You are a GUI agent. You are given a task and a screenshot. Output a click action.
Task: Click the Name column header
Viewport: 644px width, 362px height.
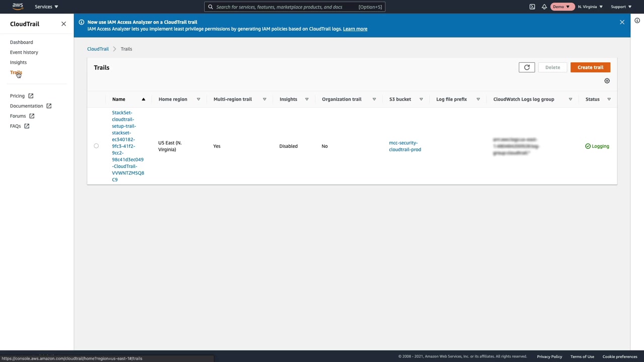[119, 99]
